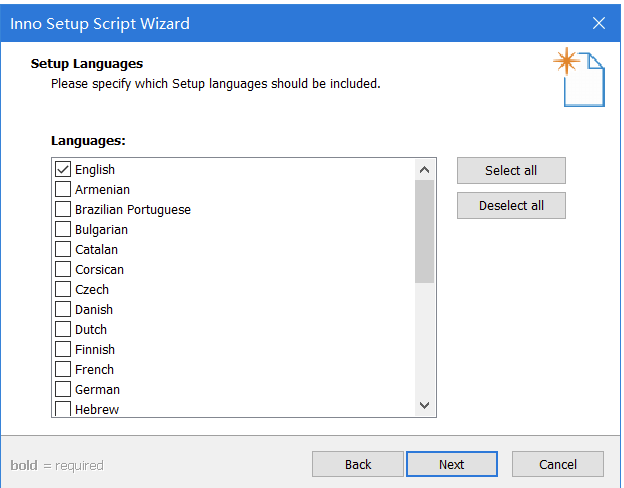Proceed with the Next button

point(452,464)
